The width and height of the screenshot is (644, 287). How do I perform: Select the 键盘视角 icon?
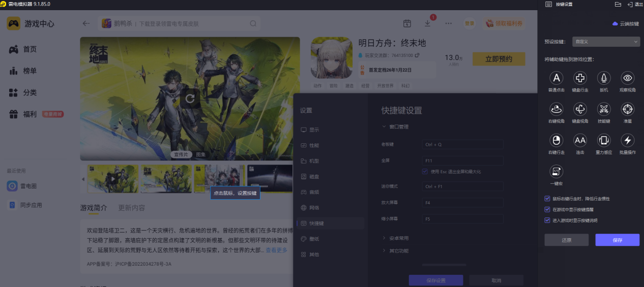pyautogui.click(x=580, y=109)
